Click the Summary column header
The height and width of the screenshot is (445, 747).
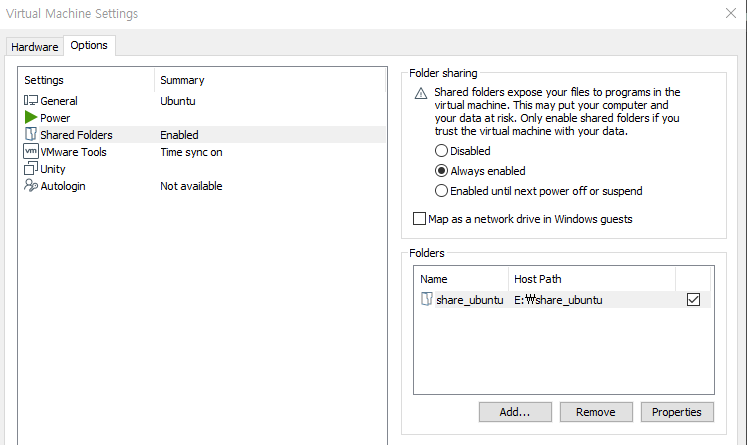click(x=270, y=80)
